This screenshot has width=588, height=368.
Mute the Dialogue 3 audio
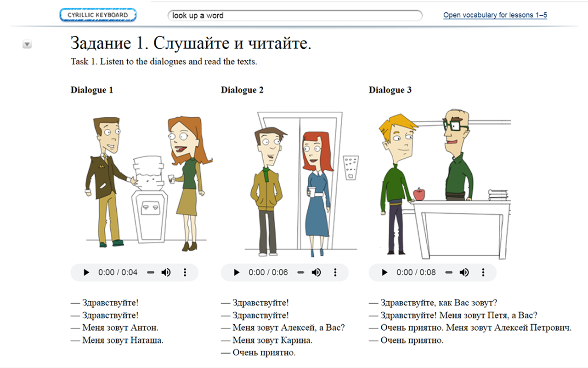point(464,272)
